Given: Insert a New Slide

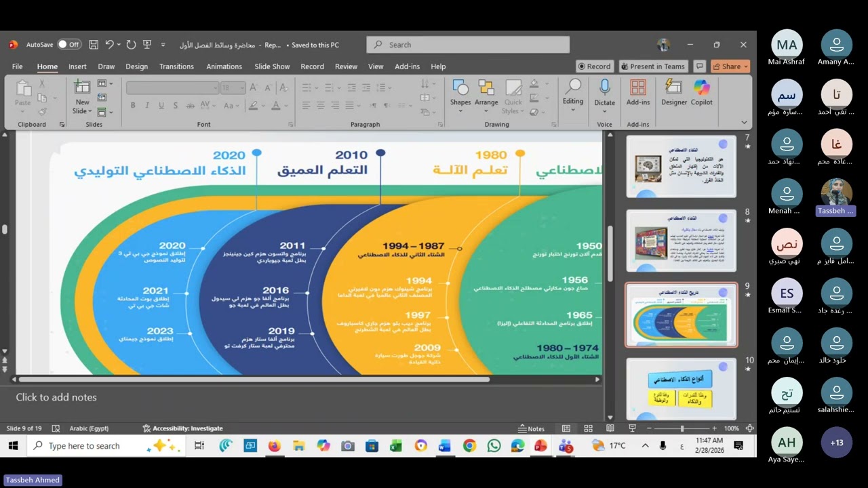Looking at the screenshot, I should (x=82, y=97).
